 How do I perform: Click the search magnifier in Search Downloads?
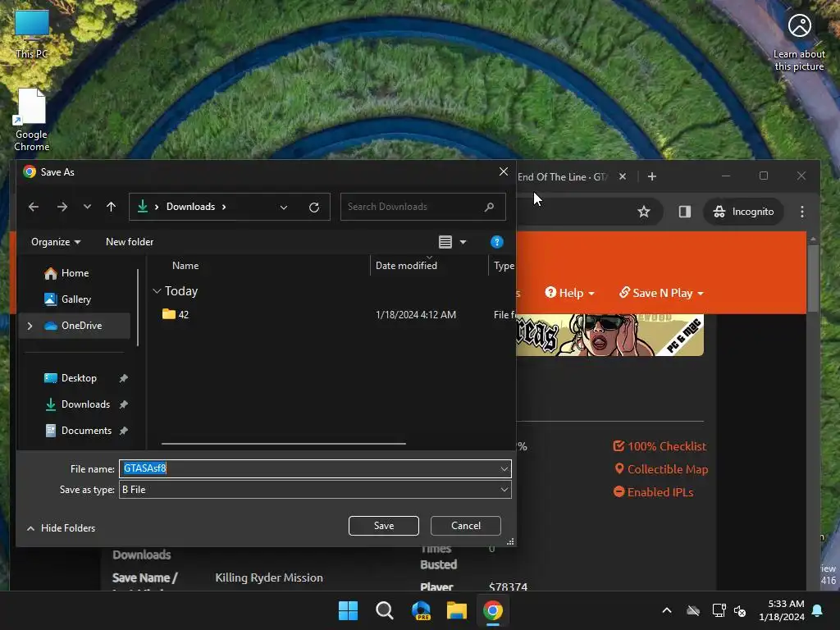(x=489, y=207)
